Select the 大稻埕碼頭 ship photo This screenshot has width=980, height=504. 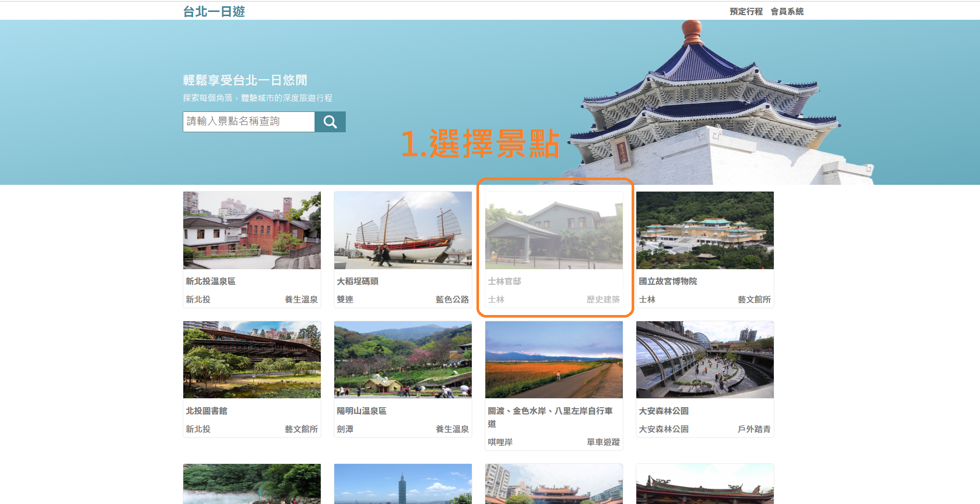click(403, 230)
